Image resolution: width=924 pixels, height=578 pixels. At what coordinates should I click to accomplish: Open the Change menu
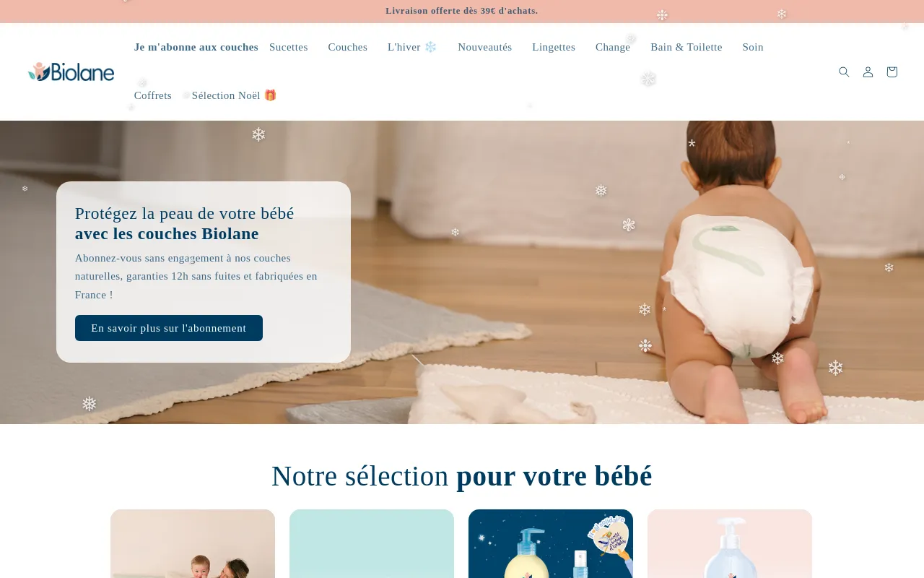click(x=613, y=47)
